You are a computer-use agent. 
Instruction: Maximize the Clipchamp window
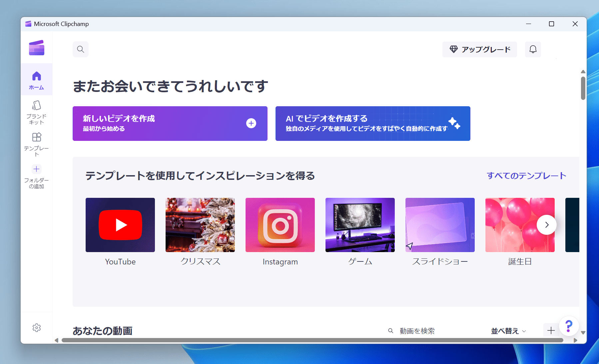551,24
